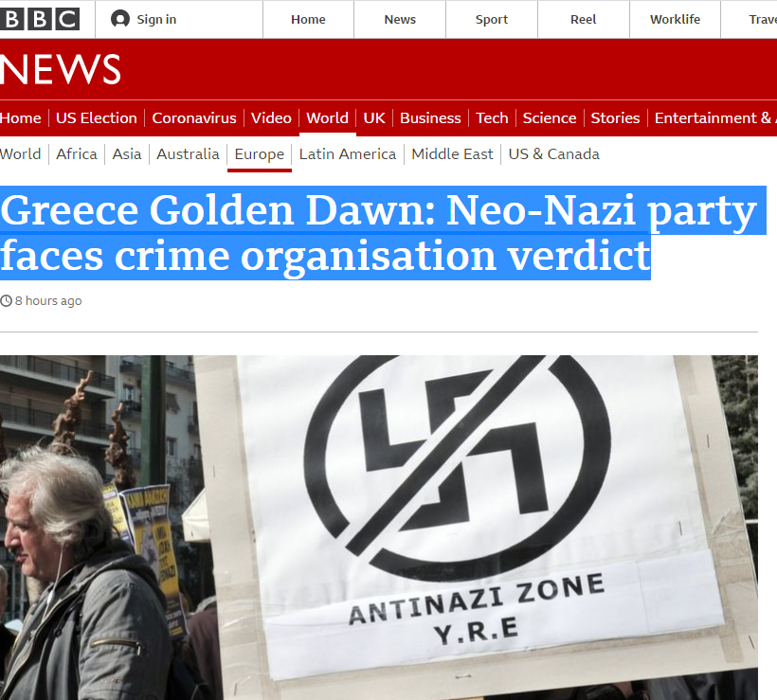
Task: Click the Antinazi Zone article photo
Action: click(x=379, y=528)
